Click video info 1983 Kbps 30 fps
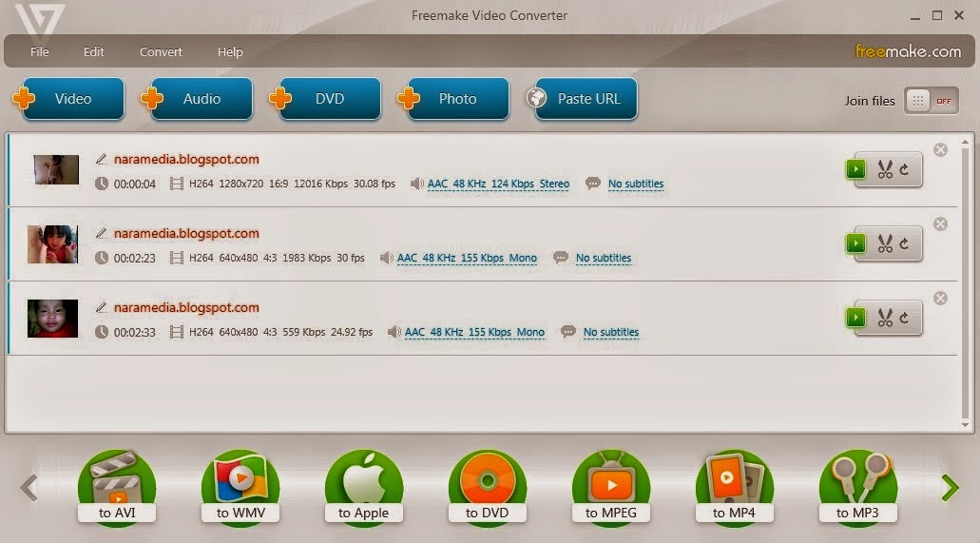The image size is (980, 543). pyautogui.click(x=323, y=258)
